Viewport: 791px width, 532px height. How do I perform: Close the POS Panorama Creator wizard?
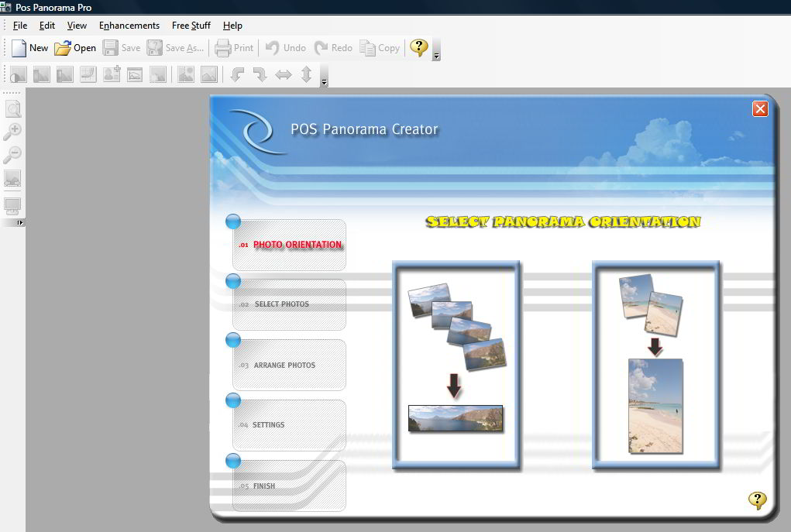[x=760, y=109]
